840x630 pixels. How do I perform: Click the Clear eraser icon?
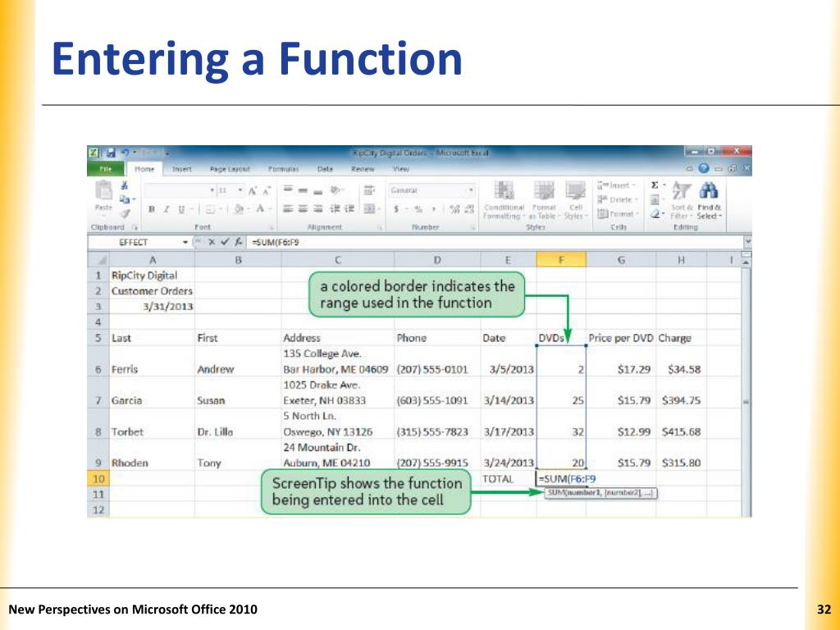pos(655,214)
